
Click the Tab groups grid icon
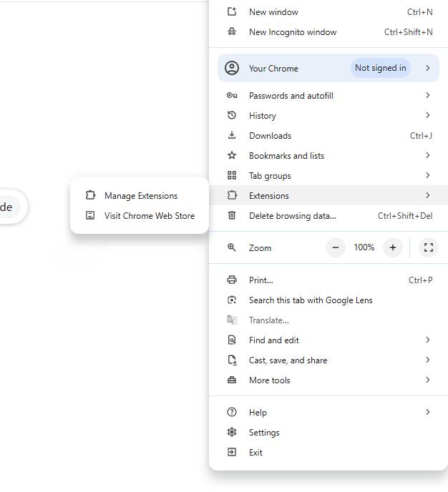tap(232, 175)
